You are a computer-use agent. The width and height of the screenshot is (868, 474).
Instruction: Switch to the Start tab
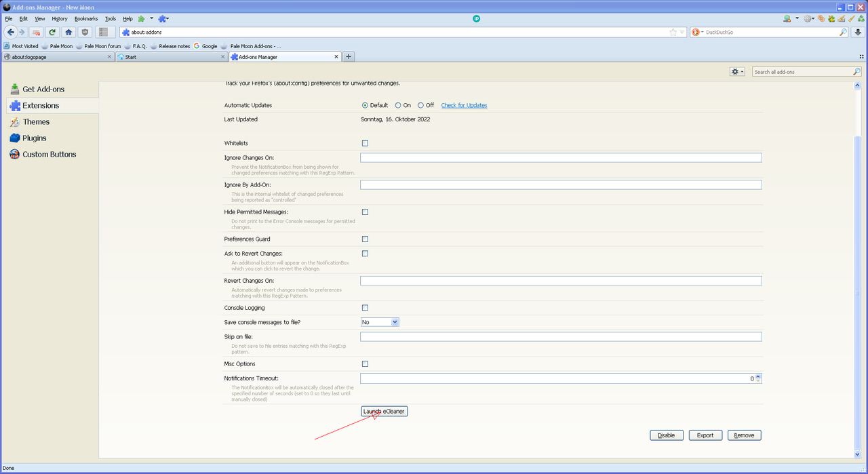tap(170, 57)
